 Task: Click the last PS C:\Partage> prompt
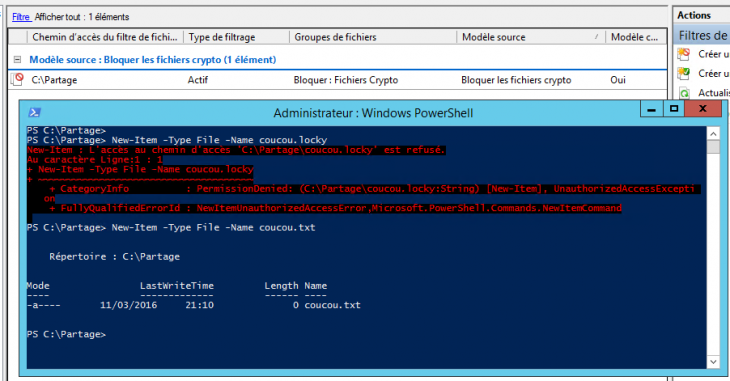(x=66, y=334)
